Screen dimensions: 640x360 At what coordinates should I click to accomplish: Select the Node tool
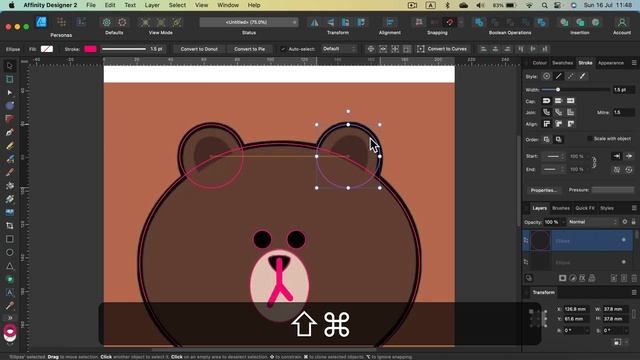(x=10, y=93)
